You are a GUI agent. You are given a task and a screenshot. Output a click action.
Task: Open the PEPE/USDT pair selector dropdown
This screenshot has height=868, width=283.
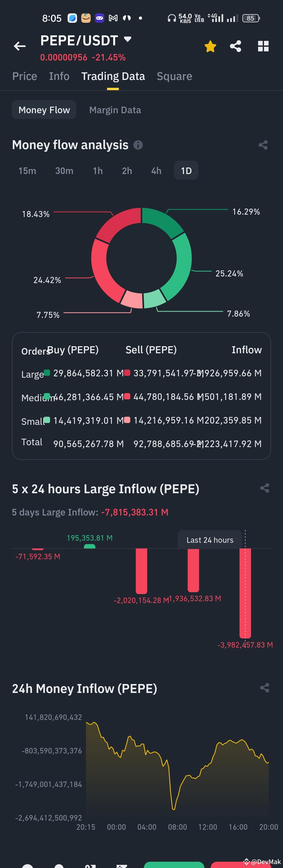(x=127, y=39)
